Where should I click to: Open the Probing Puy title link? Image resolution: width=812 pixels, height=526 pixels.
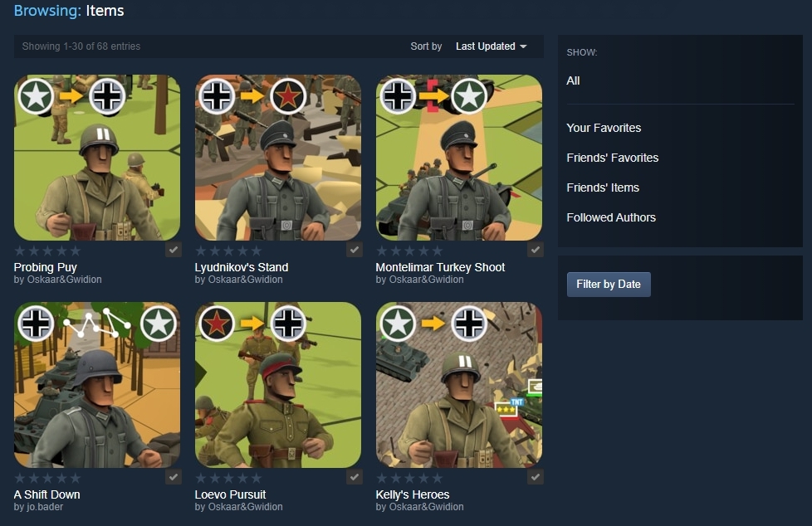45,268
